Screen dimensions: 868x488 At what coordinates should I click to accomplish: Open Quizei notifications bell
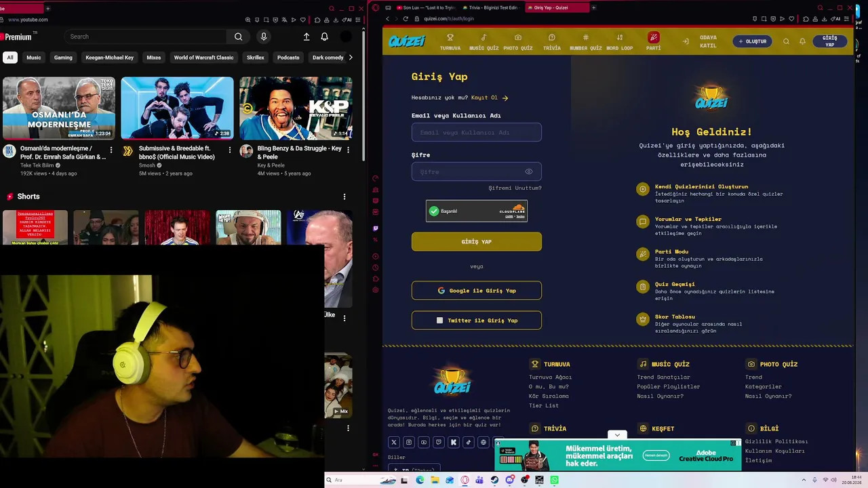click(802, 41)
